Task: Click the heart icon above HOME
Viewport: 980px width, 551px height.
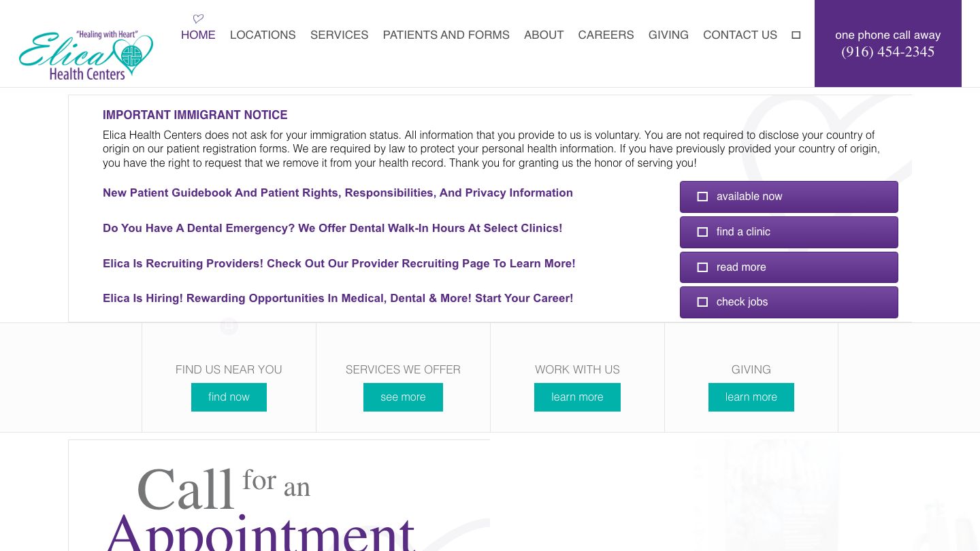Action: click(x=198, y=19)
